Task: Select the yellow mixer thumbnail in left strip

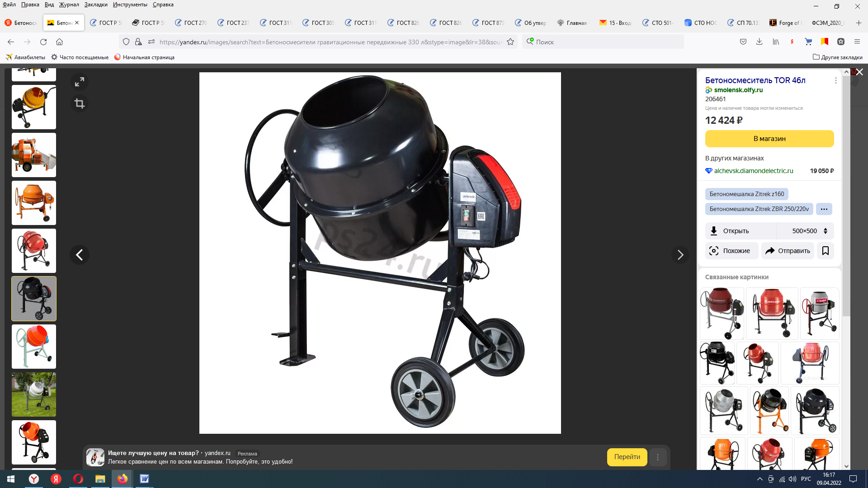Action: point(34,107)
